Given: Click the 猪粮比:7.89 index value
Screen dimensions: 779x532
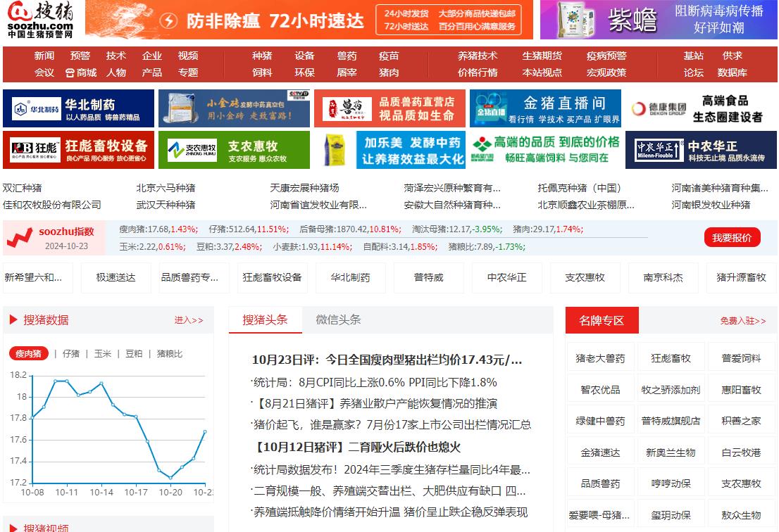Looking at the screenshot, I should (487, 246).
